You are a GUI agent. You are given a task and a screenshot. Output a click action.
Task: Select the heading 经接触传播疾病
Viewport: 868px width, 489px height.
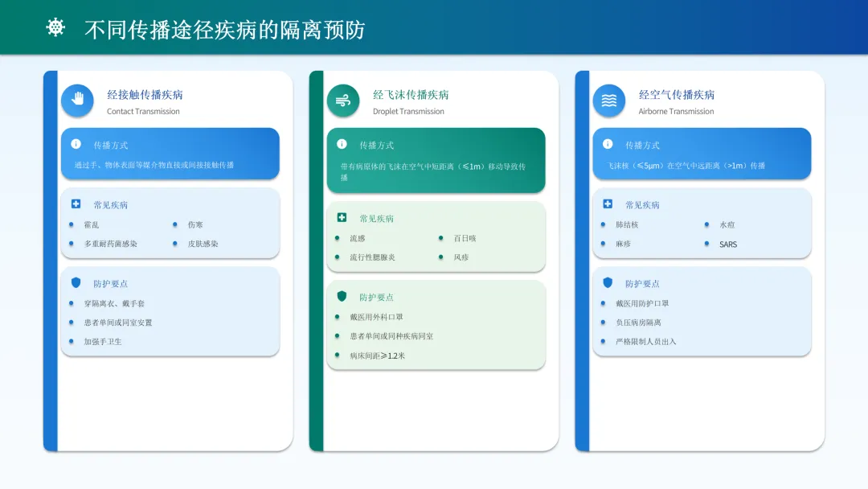point(145,95)
